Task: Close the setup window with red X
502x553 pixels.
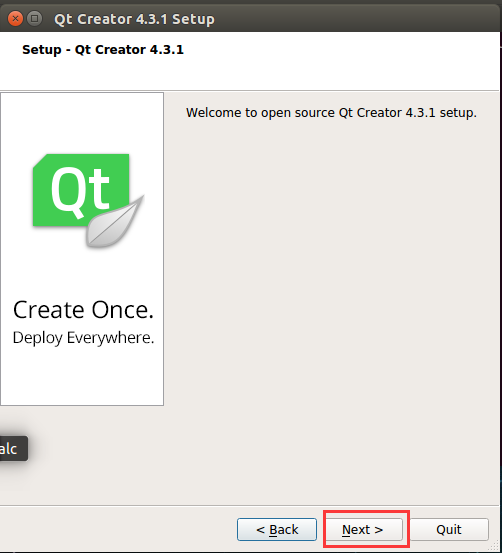Action: [15, 18]
